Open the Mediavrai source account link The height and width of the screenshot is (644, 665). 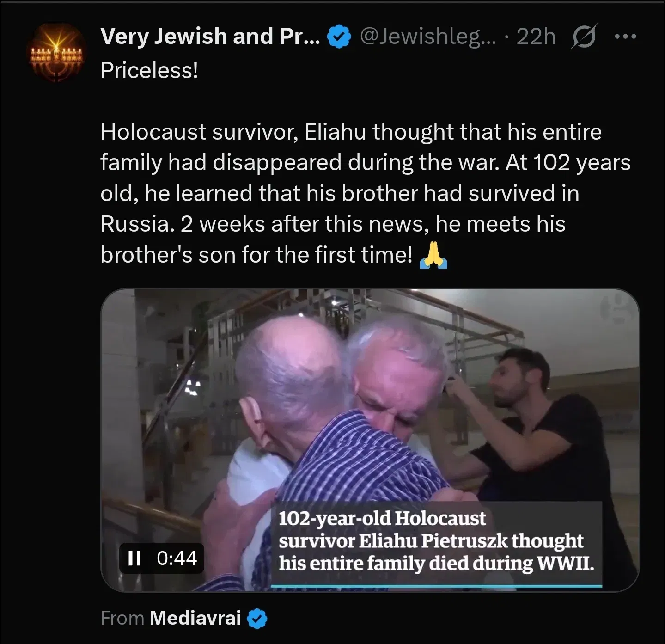pos(195,618)
